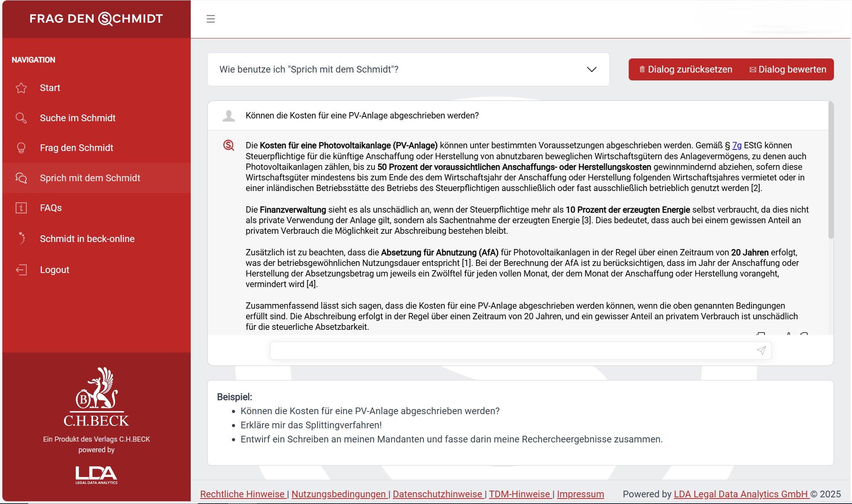This screenshot has width=852, height=504.
Task: Click into the chat message input field
Action: coord(510,350)
